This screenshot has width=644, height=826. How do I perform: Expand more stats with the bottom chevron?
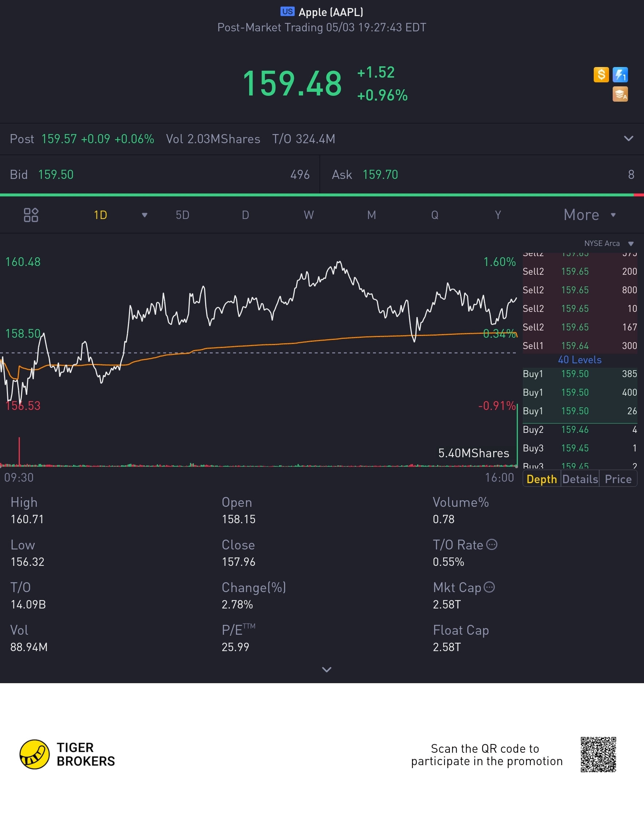(x=327, y=670)
